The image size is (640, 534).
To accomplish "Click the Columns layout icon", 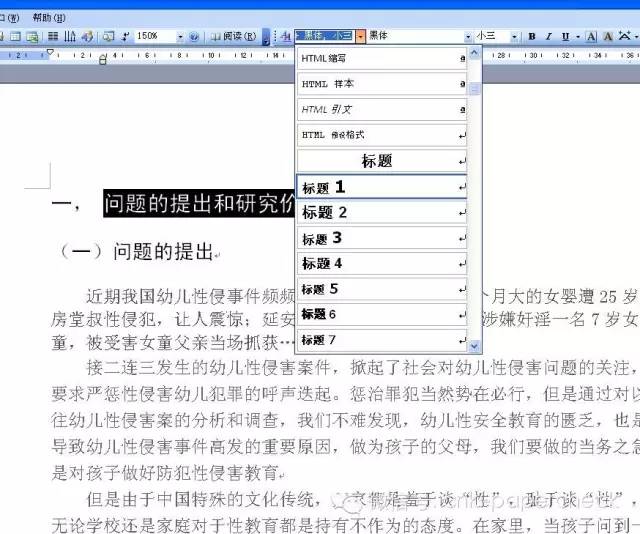I will tap(53, 36).
